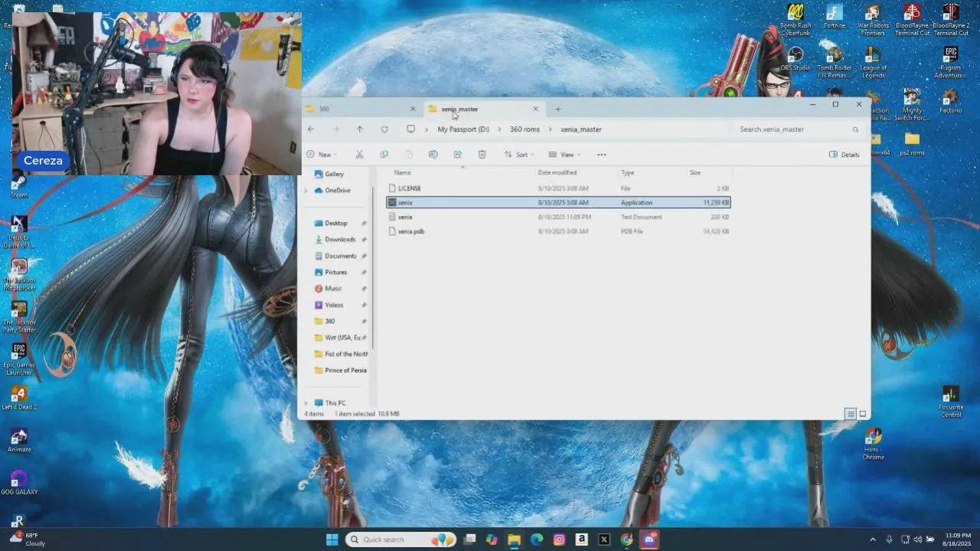
Task: Click the search magnifier icon
Action: (x=855, y=129)
